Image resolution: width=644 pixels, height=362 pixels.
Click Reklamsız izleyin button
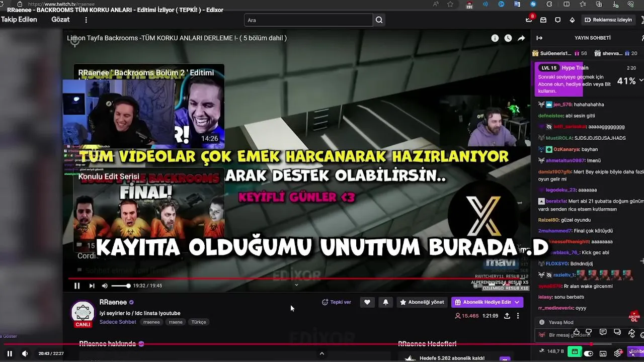click(608, 20)
